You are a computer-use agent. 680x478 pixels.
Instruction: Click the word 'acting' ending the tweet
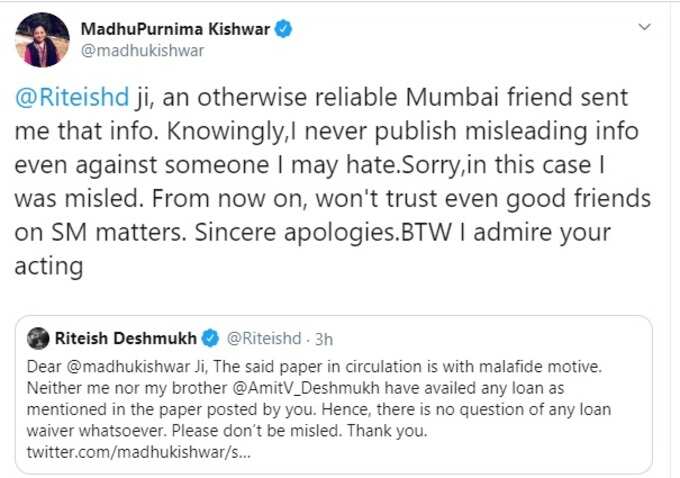[x=49, y=266]
